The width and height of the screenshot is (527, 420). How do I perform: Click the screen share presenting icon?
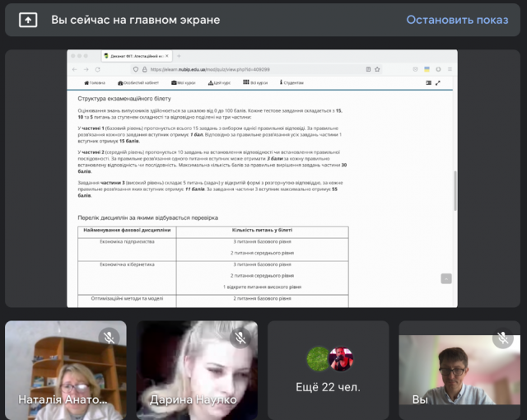click(28, 20)
